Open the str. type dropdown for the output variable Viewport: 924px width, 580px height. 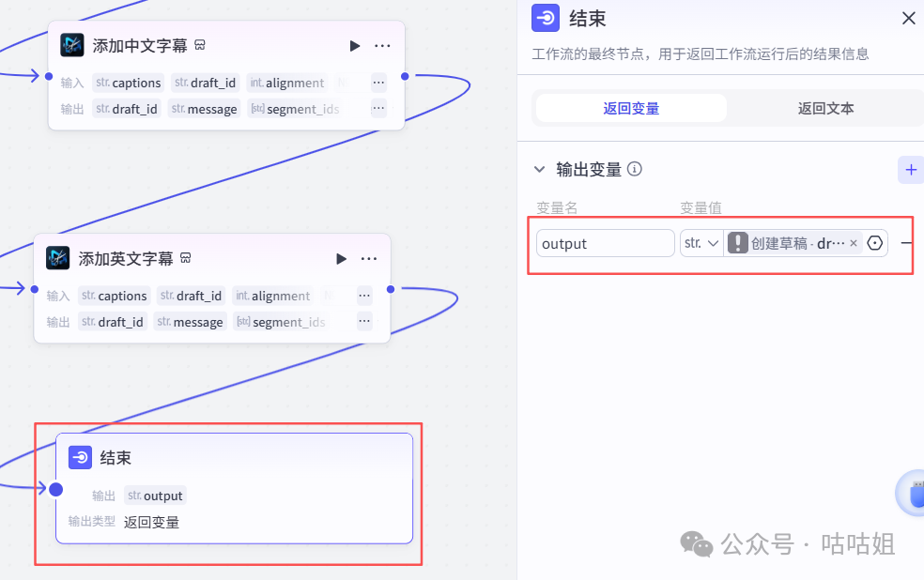point(702,243)
